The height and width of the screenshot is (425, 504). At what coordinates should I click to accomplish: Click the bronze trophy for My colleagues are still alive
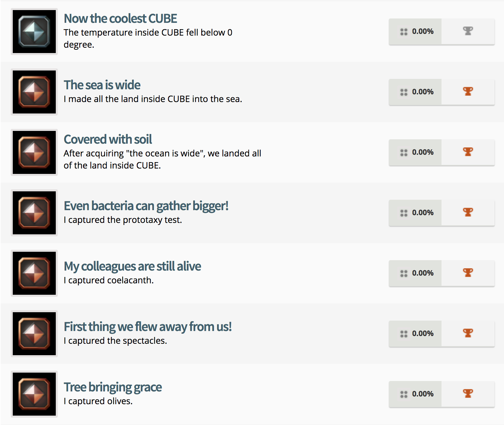(x=468, y=273)
